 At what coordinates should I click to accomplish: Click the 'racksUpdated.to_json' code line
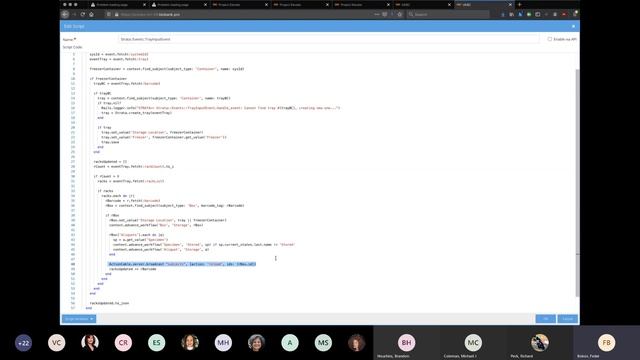(109, 303)
